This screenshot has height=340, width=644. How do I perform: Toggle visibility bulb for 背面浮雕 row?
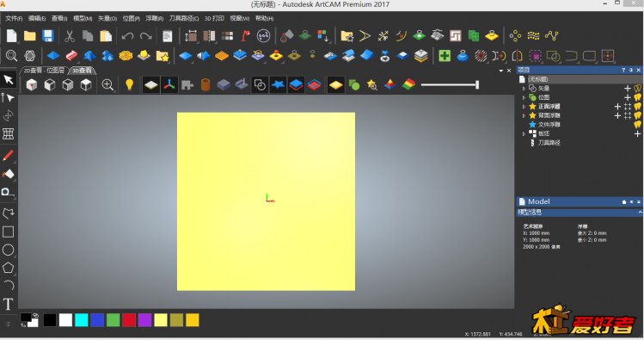(x=637, y=115)
